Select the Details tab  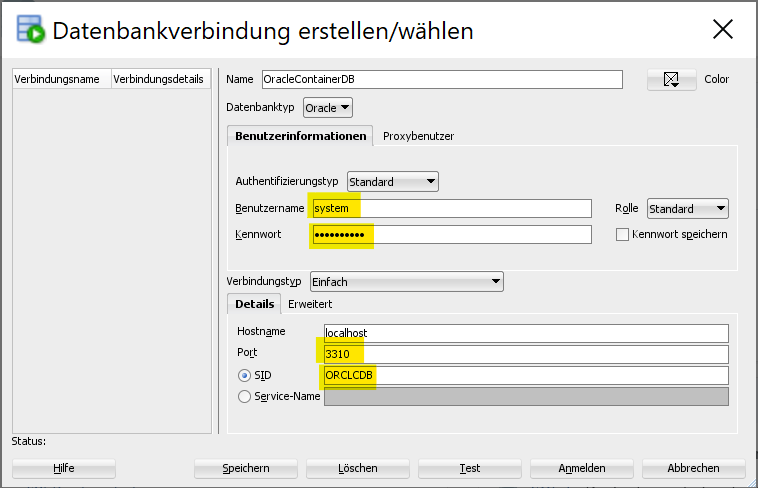coord(254,304)
